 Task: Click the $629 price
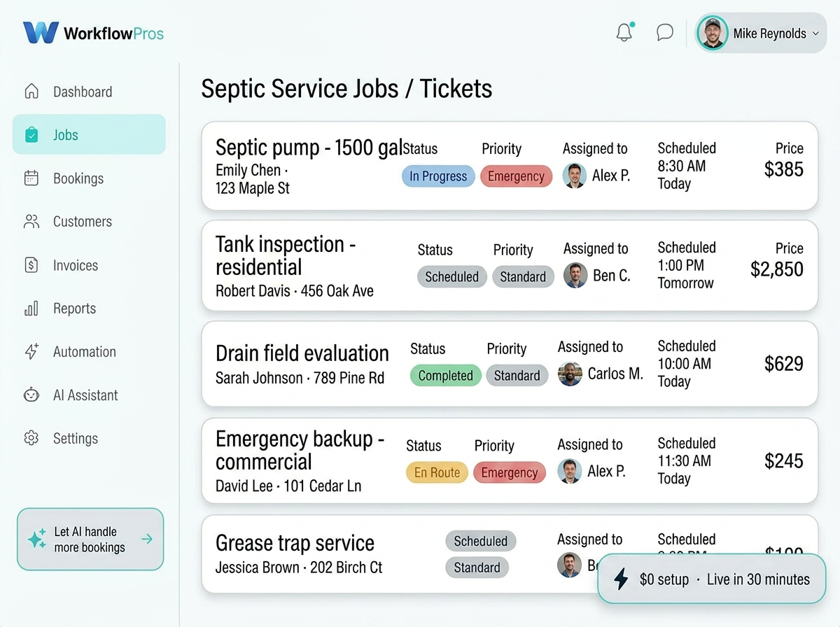click(784, 364)
